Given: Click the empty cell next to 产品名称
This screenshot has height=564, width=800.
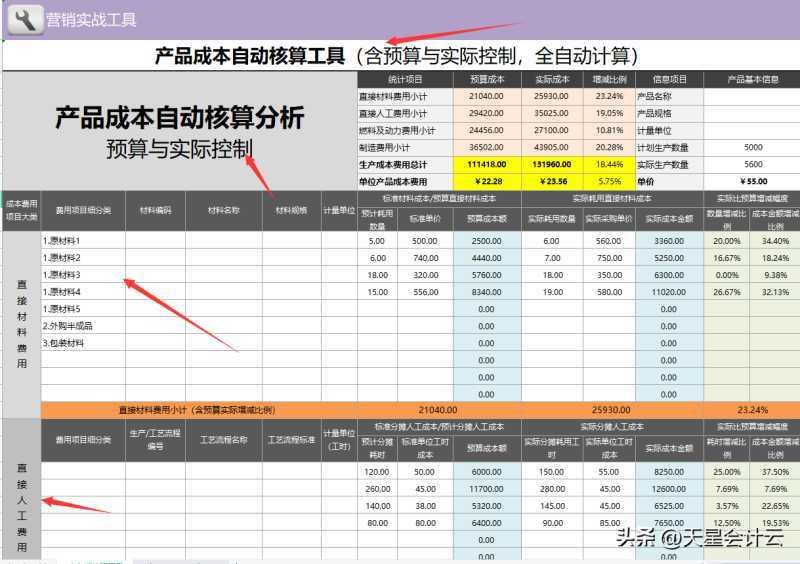Looking at the screenshot, I should point(752,96).
